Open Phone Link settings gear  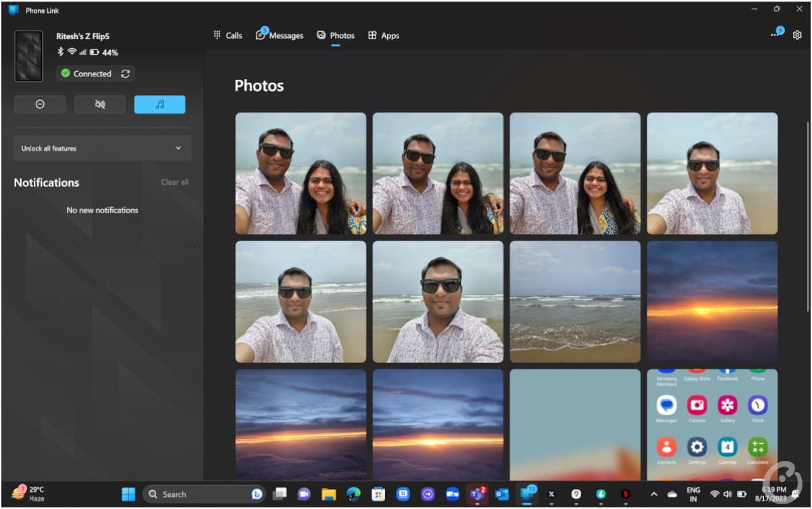[797, 35]
